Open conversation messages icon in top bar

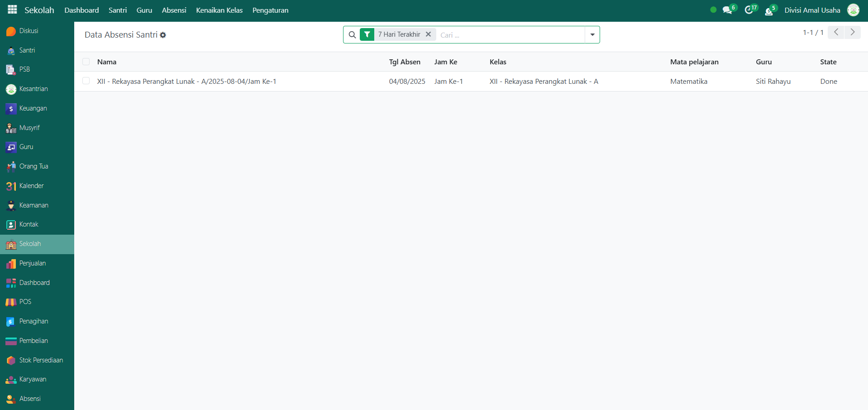click(x=727, y=10)
